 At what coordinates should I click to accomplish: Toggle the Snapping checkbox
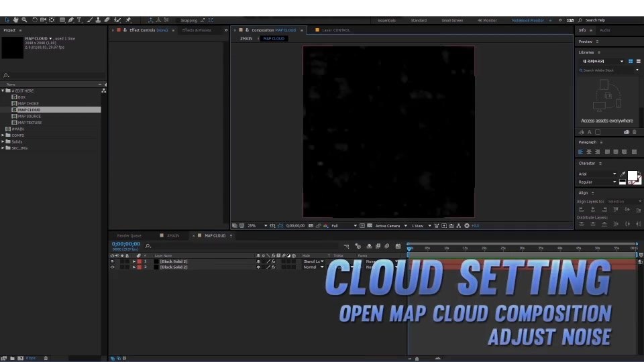click(177, 20)
